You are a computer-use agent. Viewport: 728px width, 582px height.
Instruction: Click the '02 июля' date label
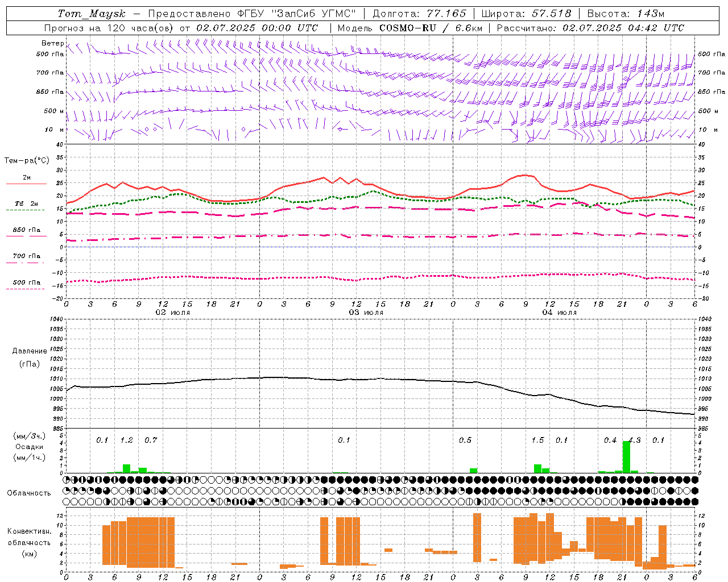click(x=173, y=313)
